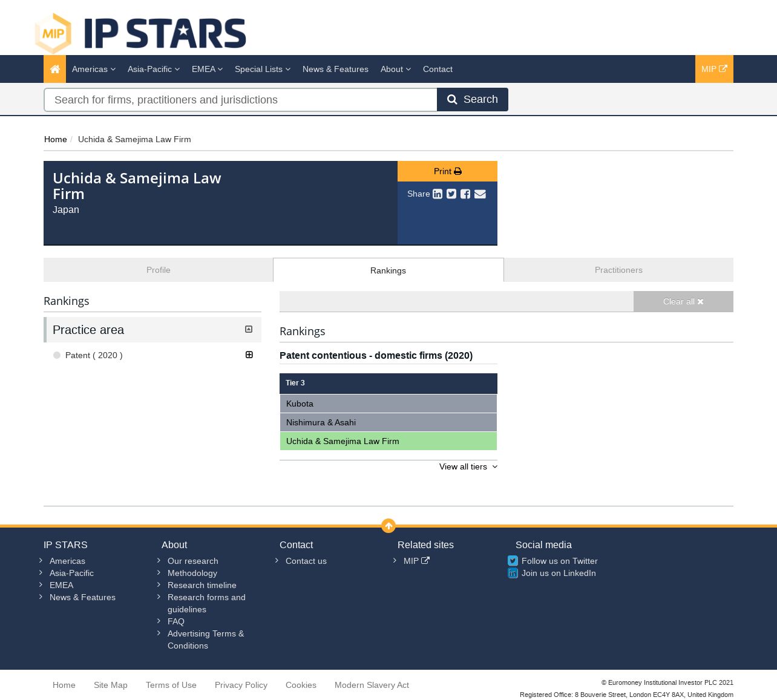
Task: Click the Clear all button
Action: tap(683, 301)
